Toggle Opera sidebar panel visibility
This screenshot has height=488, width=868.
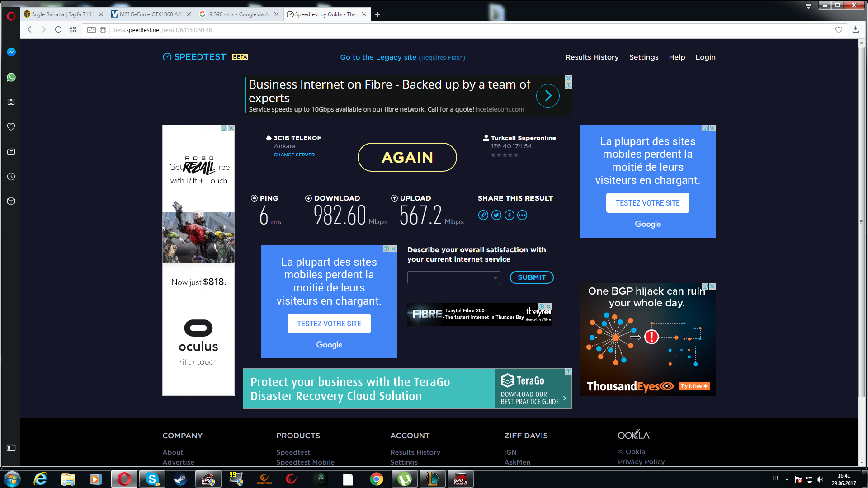(x=11, y=448)
